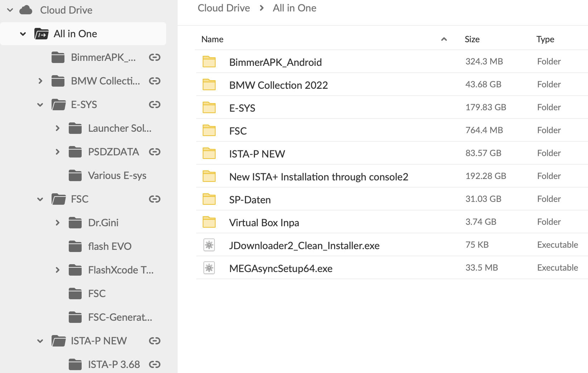Viewport: 588px width, 373px height.
Task: Click the FSC folder icon in the file list
Action: point(209,130)
